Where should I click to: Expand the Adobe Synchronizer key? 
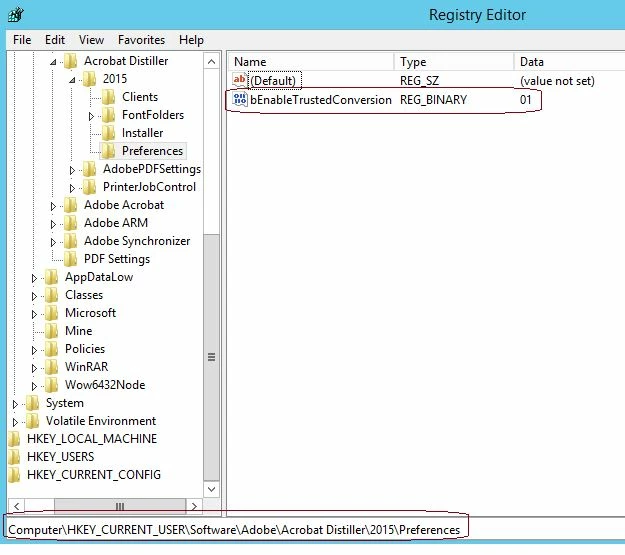53,242
